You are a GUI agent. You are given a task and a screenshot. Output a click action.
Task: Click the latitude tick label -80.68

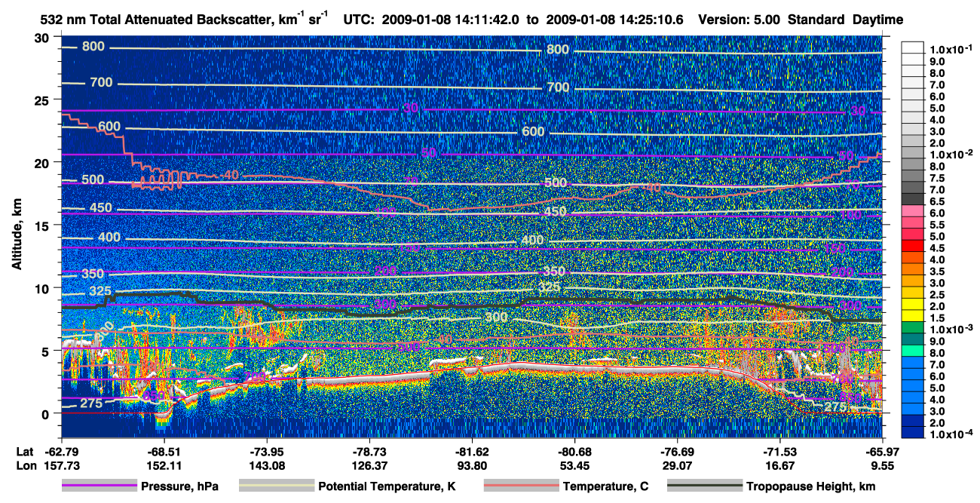(574, 451)
